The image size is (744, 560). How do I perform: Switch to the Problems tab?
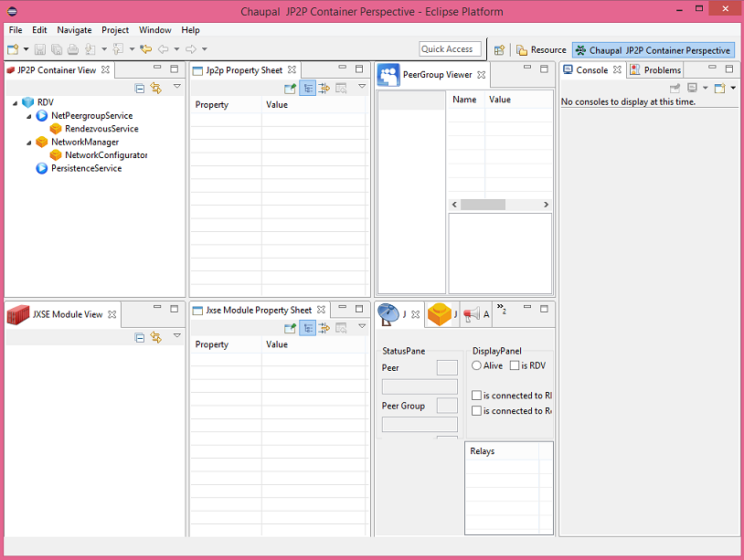click(x=655, y=70)
